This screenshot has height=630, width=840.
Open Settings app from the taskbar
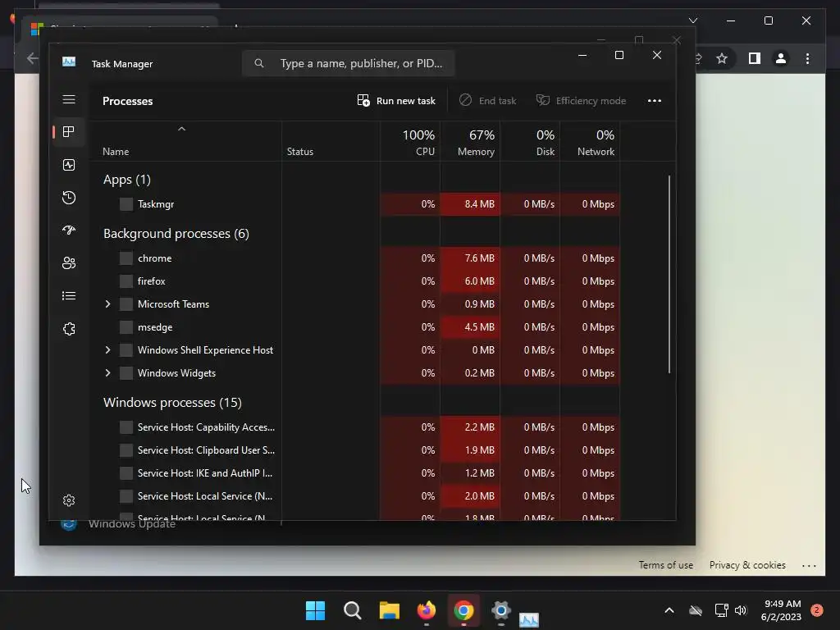501,610
